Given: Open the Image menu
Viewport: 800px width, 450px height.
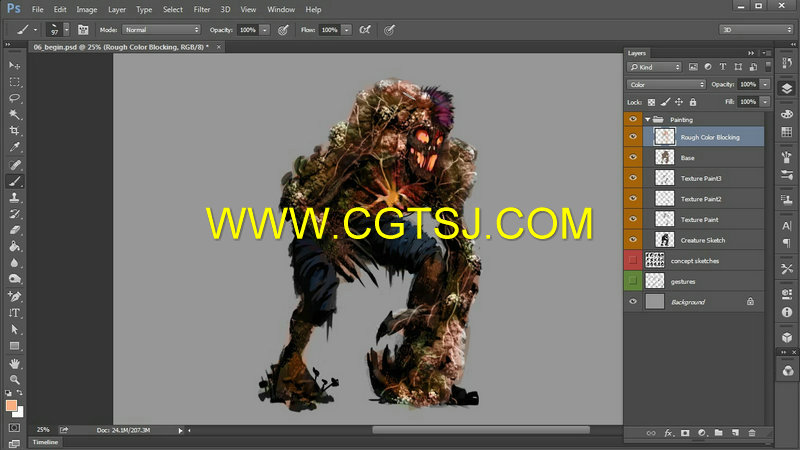Looking at the screenshot, I should point(87,9).
